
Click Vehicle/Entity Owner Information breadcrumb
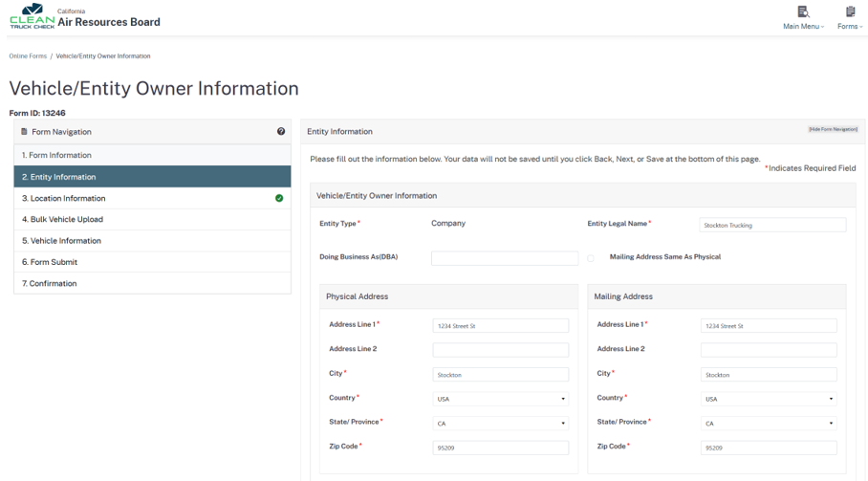(x=103, y=55)
